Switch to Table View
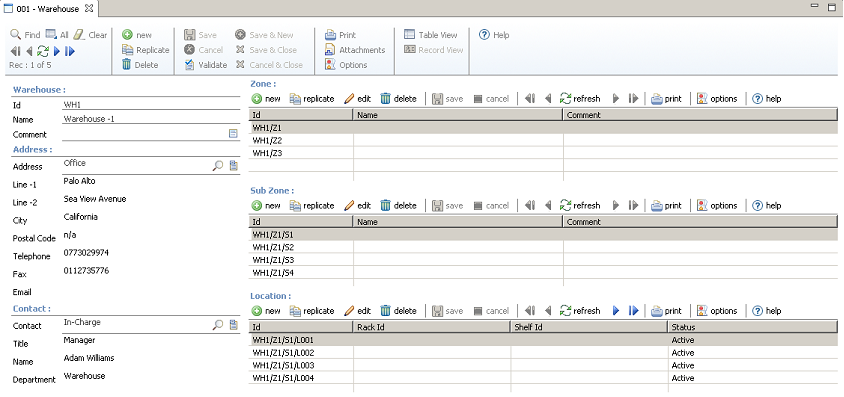 (431, 35)
